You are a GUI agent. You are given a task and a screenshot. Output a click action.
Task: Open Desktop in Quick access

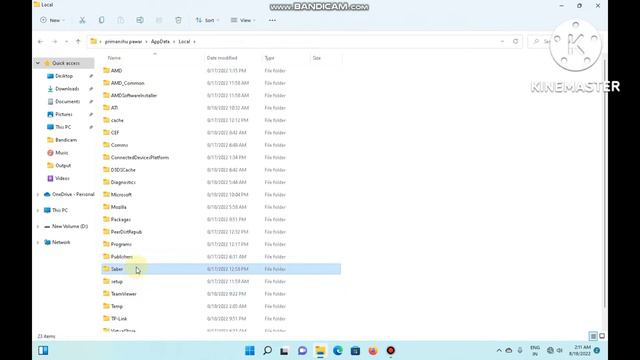[64, 76]
